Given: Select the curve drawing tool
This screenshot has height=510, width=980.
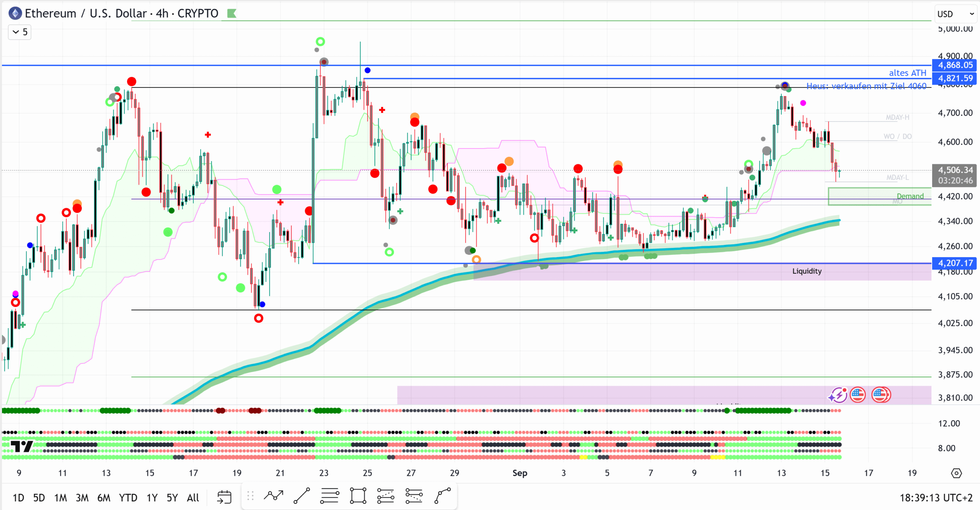Looking at the screenshot, I should click(443, 496).
